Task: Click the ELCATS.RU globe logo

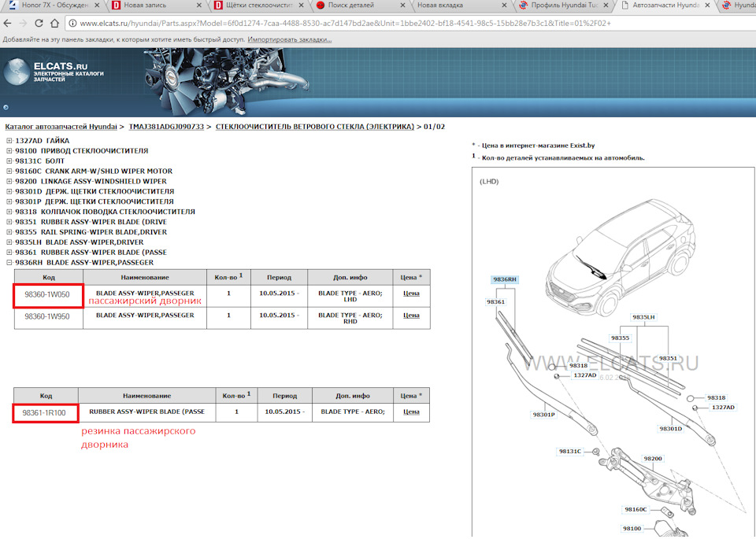Action: 17,72
